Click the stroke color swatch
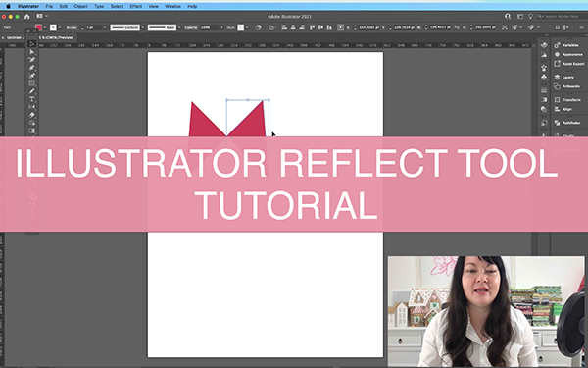The height and width of the screenshot is (368, 588). click(53, 27)
